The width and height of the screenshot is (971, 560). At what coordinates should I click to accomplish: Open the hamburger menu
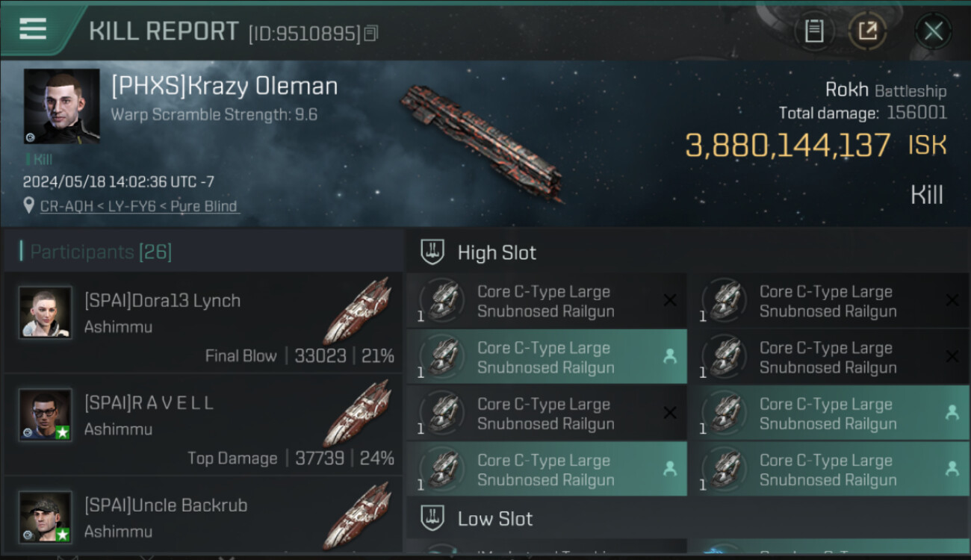(33, 29)
